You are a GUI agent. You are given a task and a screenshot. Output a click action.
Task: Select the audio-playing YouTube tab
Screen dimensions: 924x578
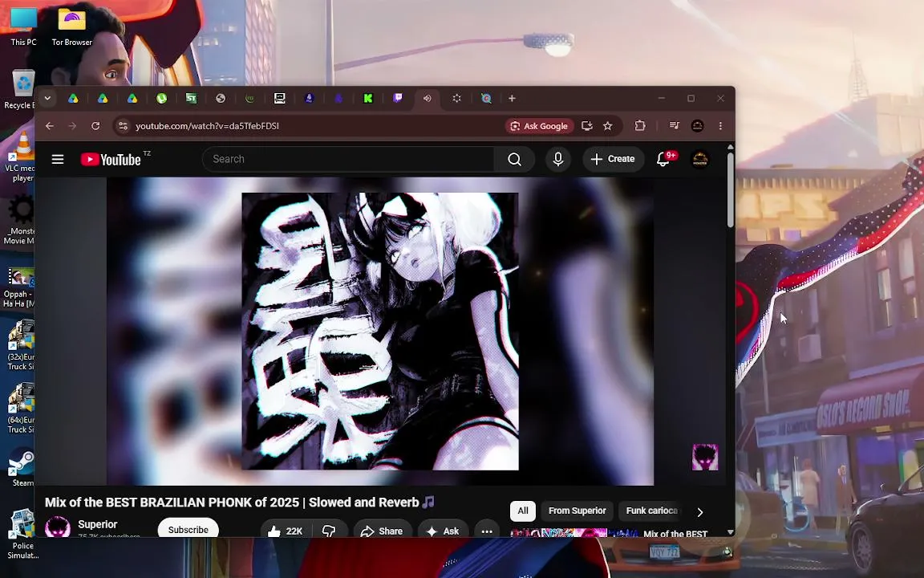point(428,99)
